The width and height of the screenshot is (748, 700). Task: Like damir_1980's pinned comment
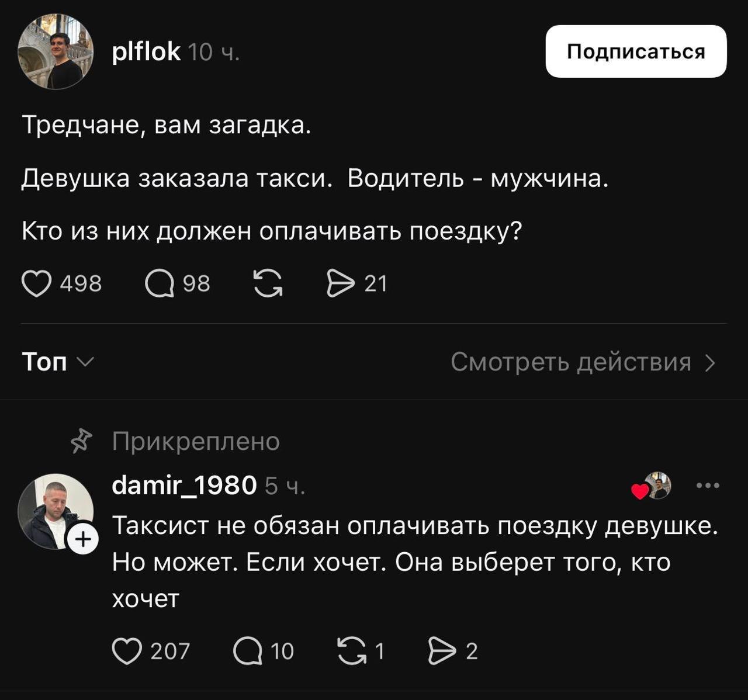127,652
